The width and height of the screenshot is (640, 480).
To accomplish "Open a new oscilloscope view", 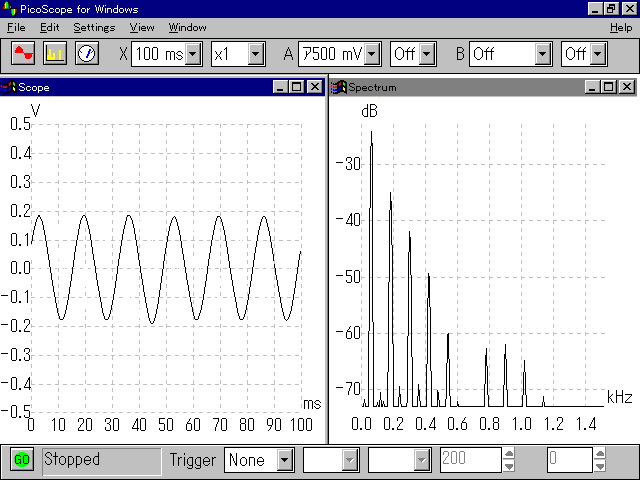I will (x=23, y=53).
